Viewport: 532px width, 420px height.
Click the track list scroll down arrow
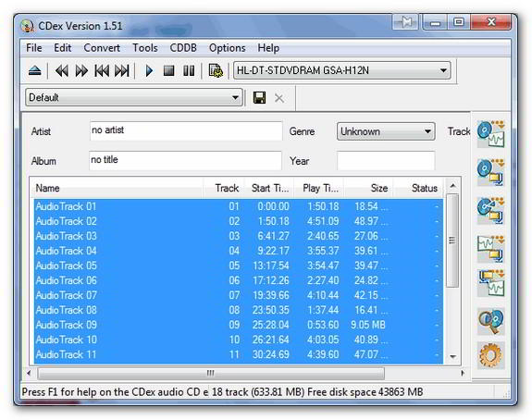coord(452,356)
